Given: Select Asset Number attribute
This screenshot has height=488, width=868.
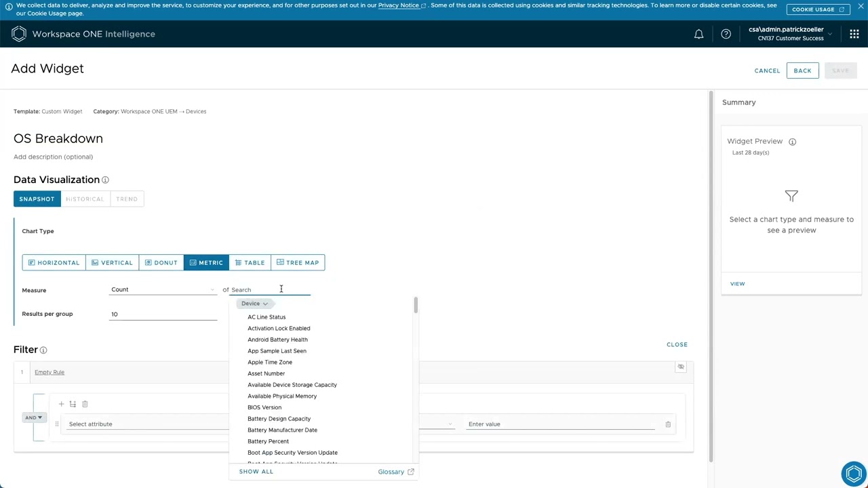Looking at the screenshot, I should 266,373.
